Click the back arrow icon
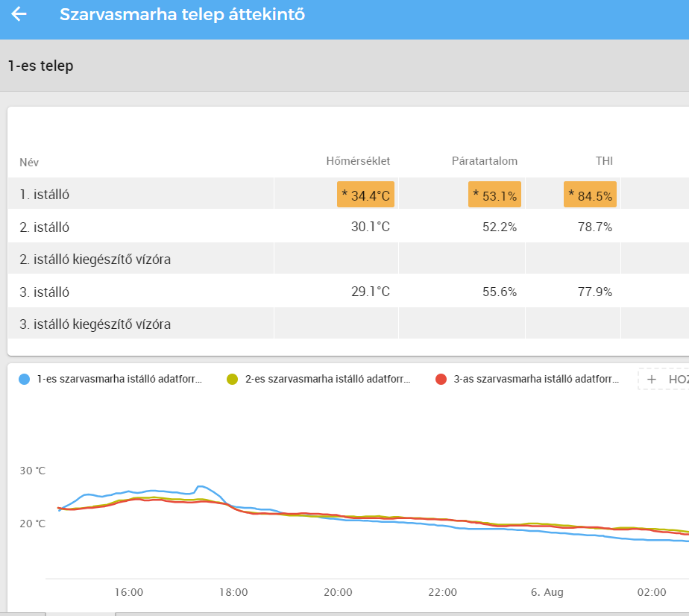 19,14
